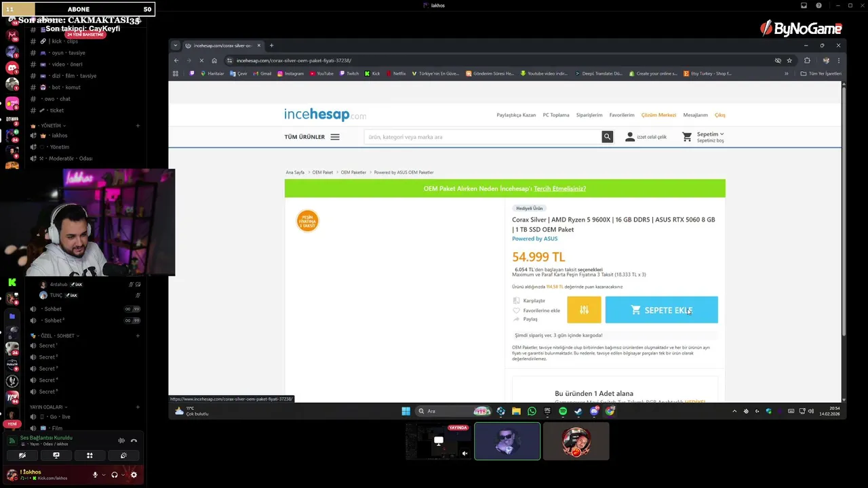Click Favorilerime ekle heart option

tap(536, 310)
